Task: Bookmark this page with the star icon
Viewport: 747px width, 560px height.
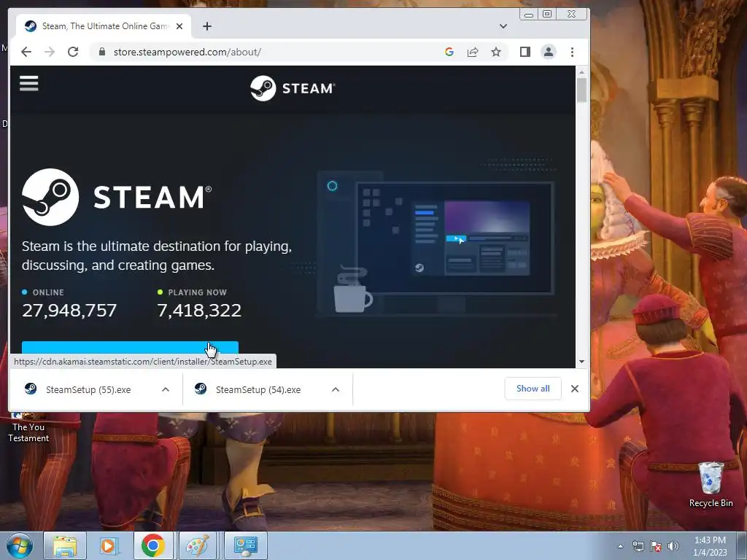Action: pos(496,52)
